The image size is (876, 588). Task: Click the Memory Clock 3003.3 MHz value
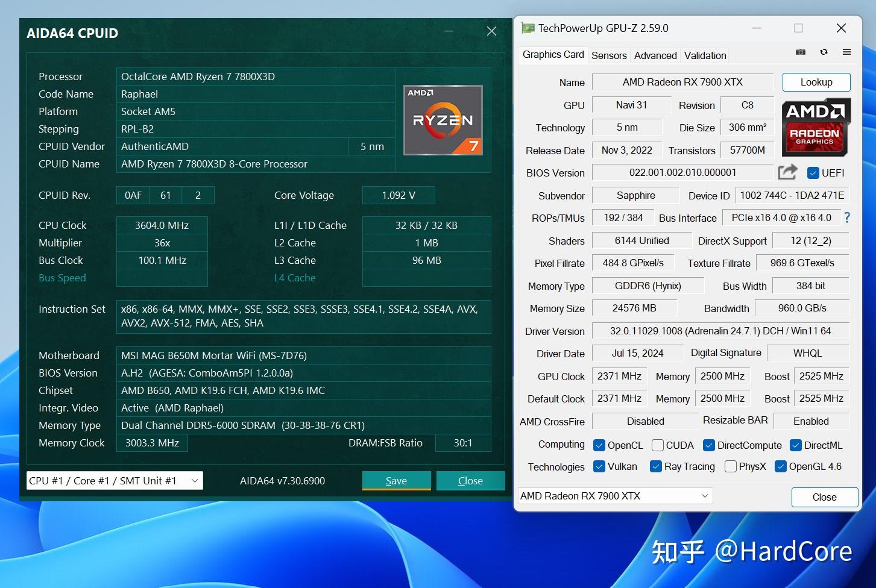click(152, 443)
